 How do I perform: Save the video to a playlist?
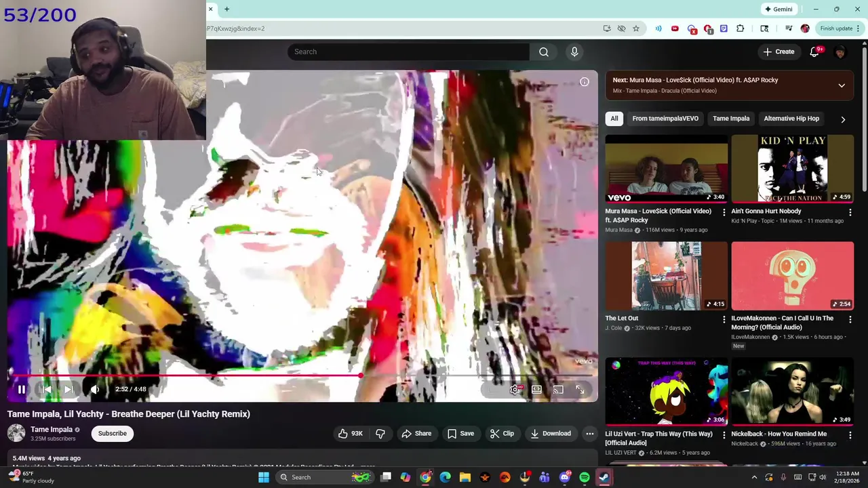[x=460, y=434]
